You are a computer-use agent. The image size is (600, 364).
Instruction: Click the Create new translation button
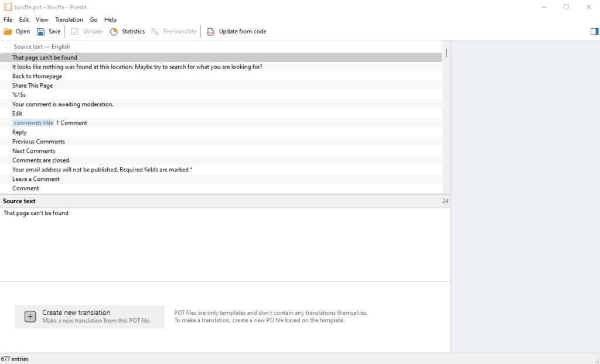[x=90, y=317]
